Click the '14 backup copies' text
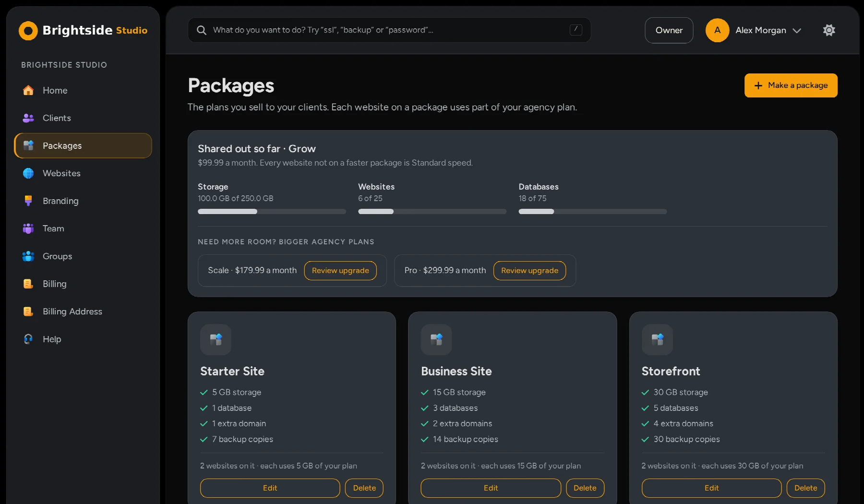 pos(465,439)
